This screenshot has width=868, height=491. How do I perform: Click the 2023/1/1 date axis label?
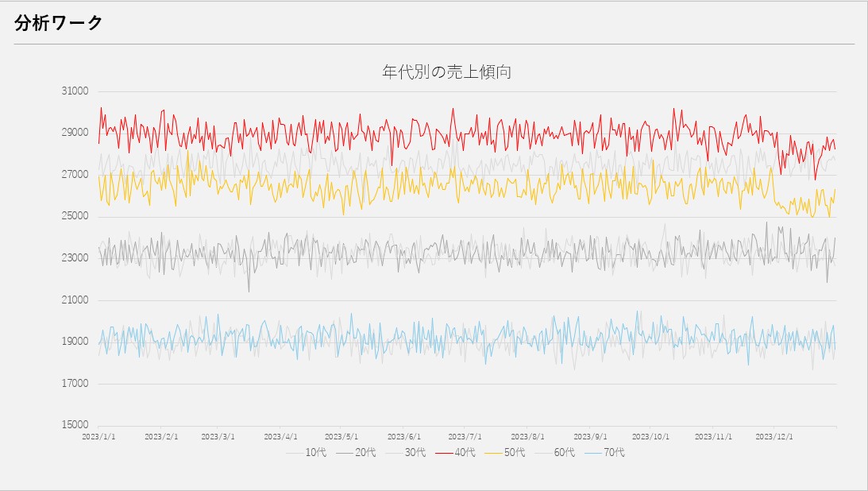98,436
